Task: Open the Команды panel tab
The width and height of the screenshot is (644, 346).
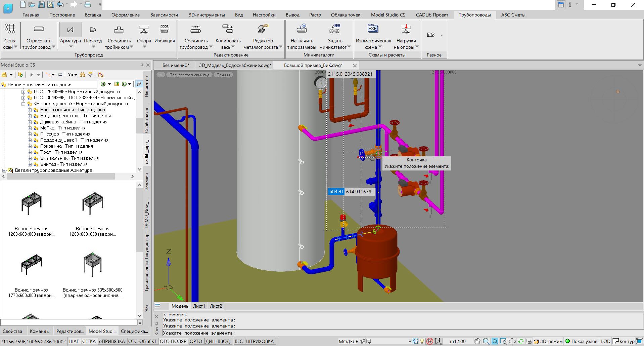Action: [x=40, y=331]
